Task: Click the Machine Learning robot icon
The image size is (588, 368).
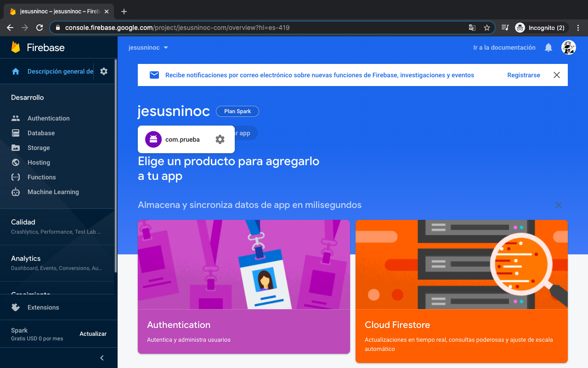Action: [16, 192]
